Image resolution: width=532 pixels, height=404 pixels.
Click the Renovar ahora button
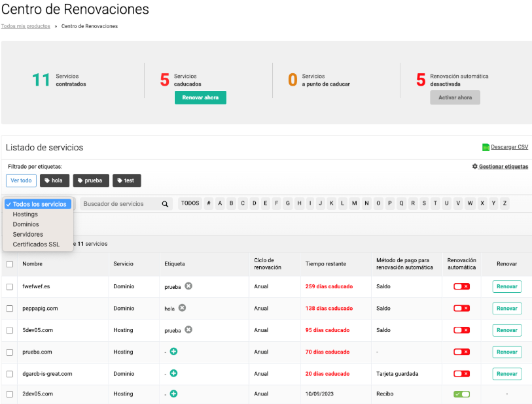(x=200, y=97)
